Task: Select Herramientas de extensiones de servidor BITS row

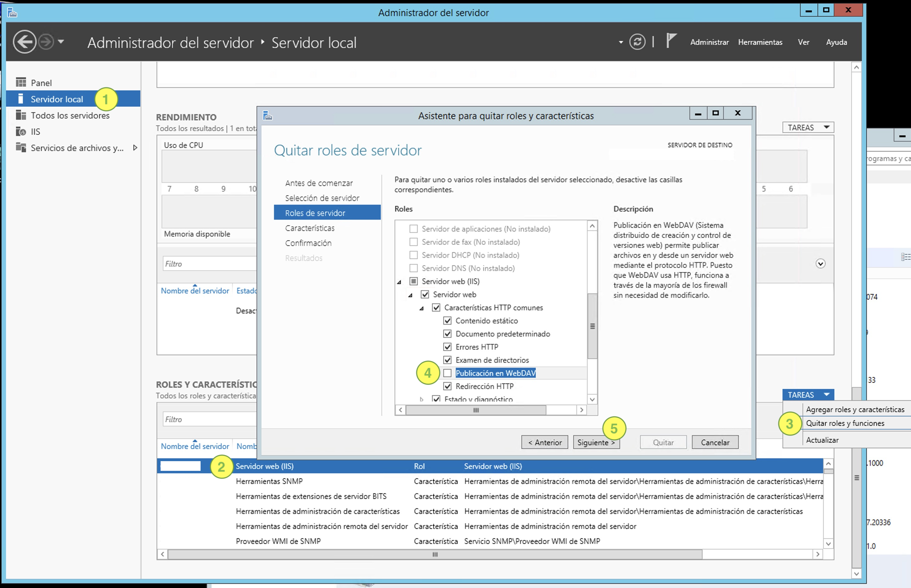Action: click(490, 496)
